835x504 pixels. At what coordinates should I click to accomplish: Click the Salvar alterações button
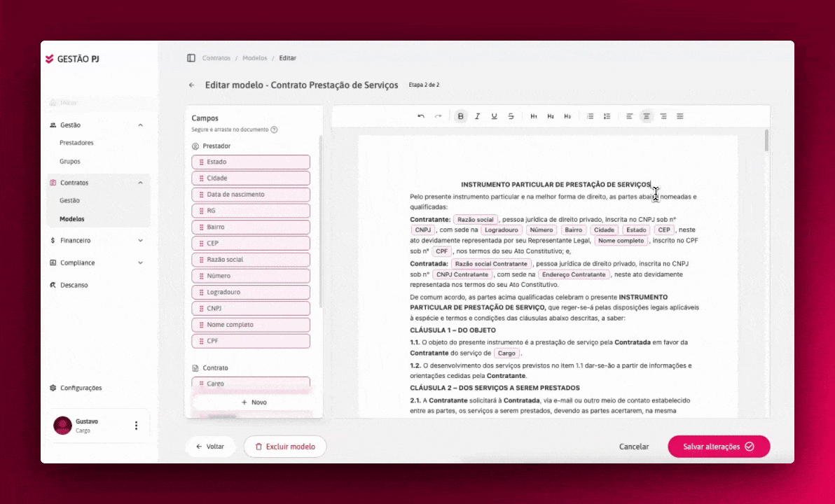coord(719,447)
